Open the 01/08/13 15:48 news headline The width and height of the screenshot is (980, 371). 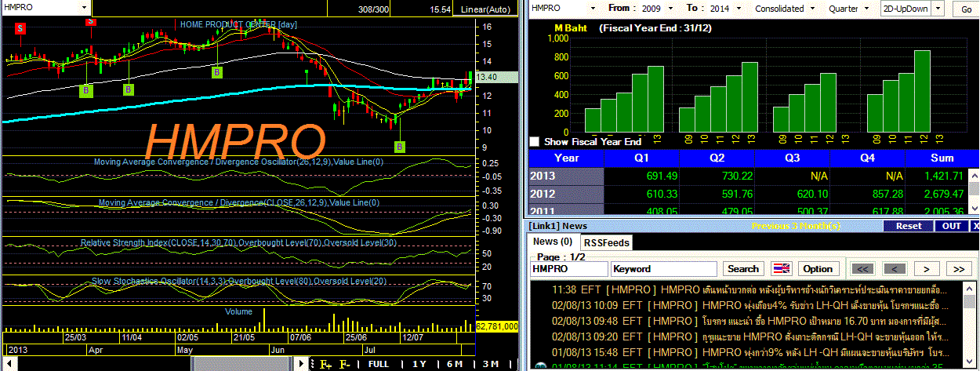point(748,351)
